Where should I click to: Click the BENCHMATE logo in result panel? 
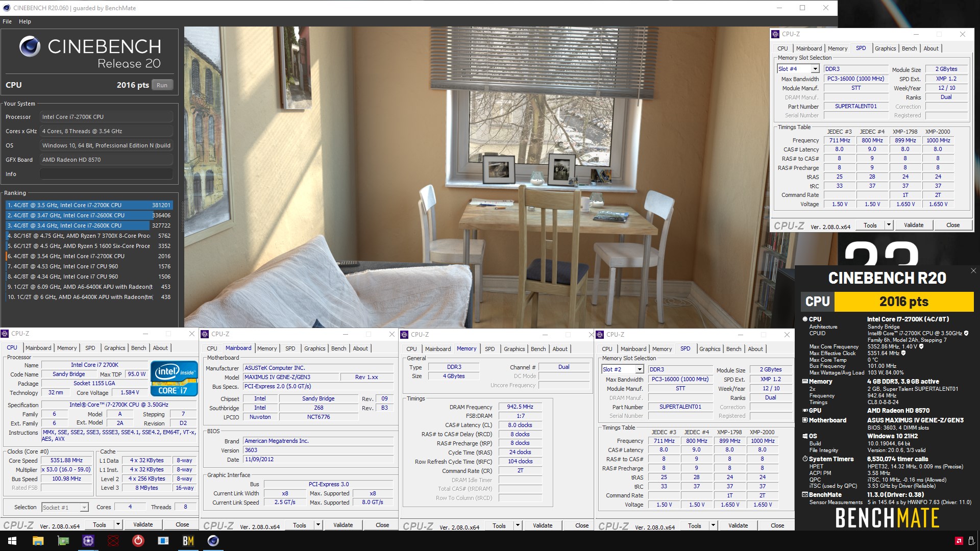[x=887, y=518]
